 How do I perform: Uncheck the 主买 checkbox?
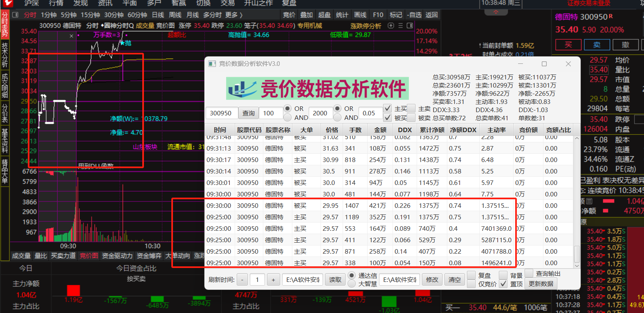point(388,108)
